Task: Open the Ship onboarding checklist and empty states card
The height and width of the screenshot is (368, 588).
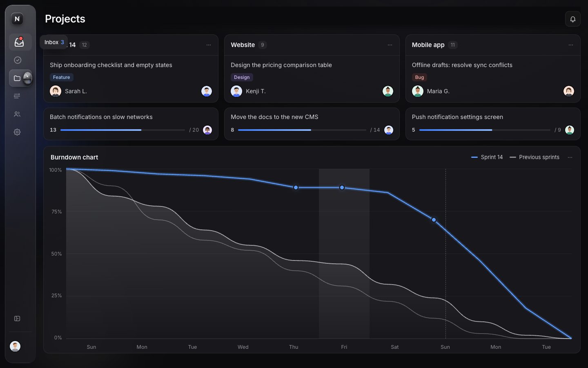Action: (131, 79)
